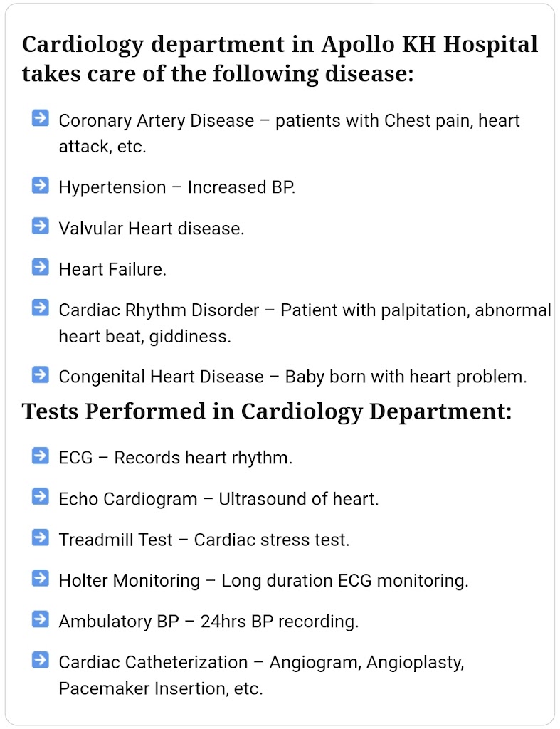The height and width of the screenshot is (729, 560).
Task: Select the Hypertension – Increased BP text
Action: coord(176,187)
